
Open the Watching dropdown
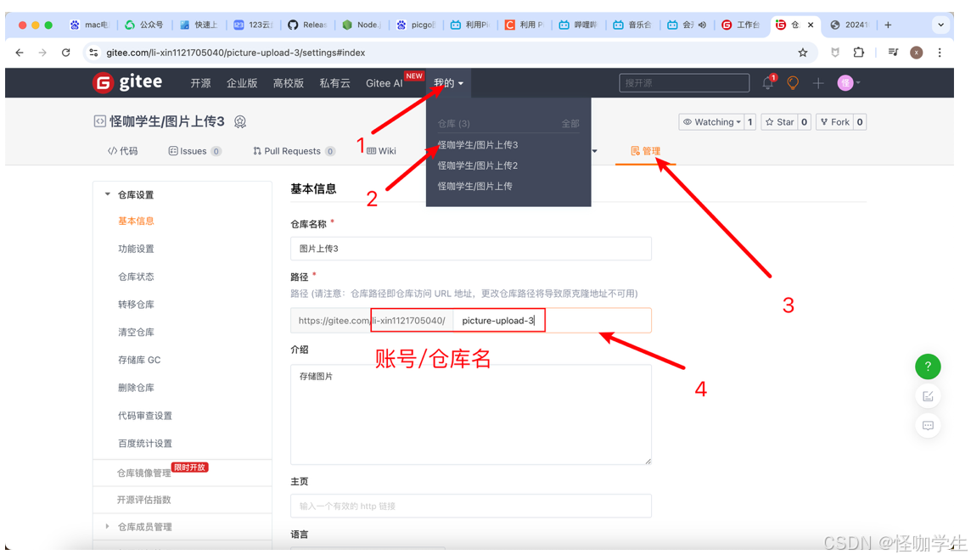coord(711,122)
